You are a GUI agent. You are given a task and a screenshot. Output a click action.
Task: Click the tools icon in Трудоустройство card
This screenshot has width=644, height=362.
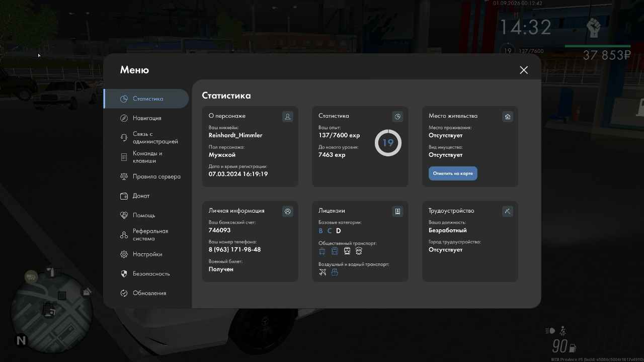(508, 212)
